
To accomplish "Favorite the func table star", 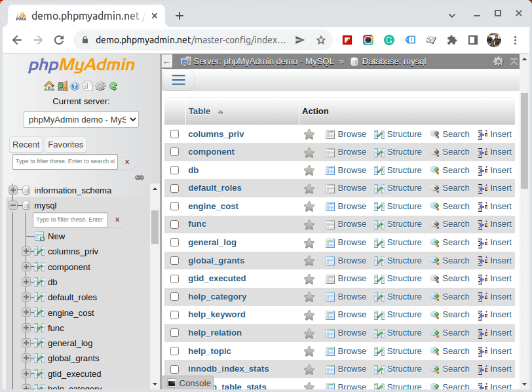I will click(309, 224).
